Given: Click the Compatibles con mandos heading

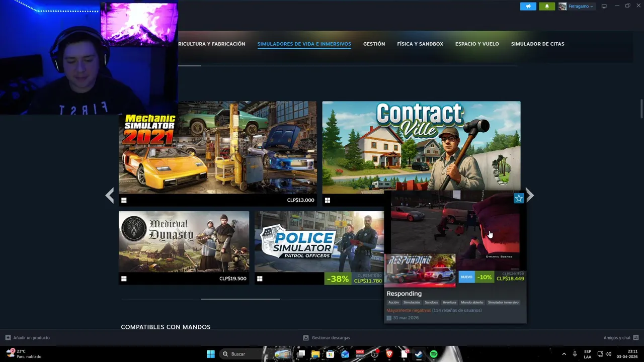Looking at the screenshot, I should (x=166, y=327).
